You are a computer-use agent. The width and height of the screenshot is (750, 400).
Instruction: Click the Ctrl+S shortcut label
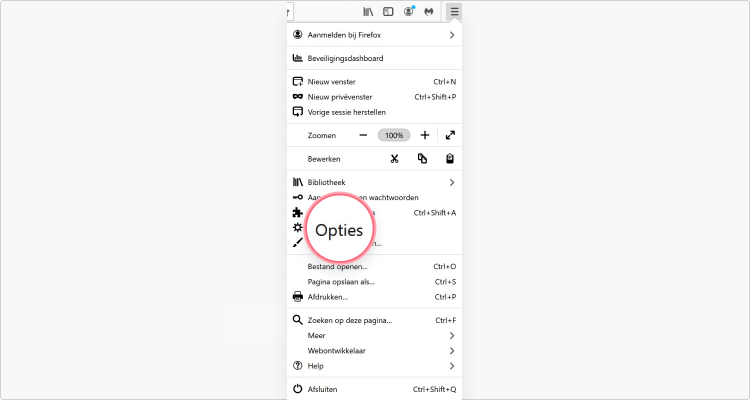(445, 282)
